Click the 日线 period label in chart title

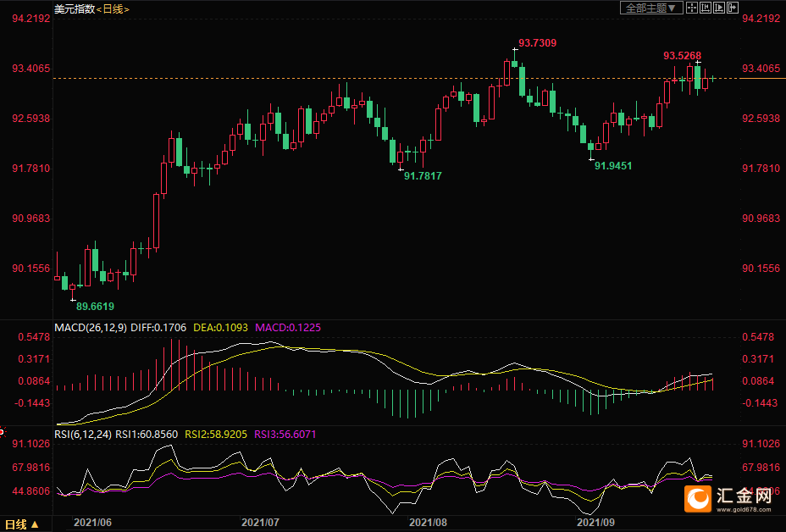point(113,9)
